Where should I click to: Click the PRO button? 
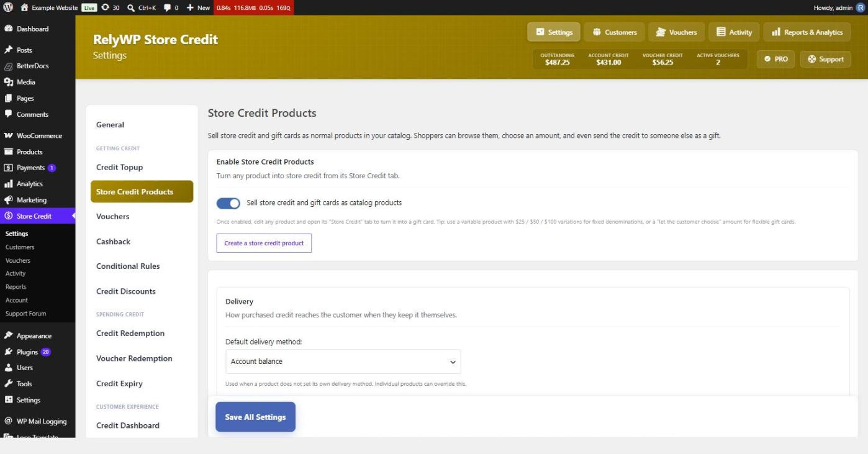pyautogui.click(x=775, y=59)
